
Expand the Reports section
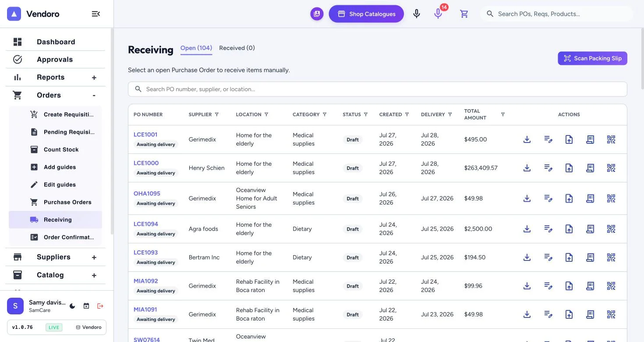[x=94, y=78]
